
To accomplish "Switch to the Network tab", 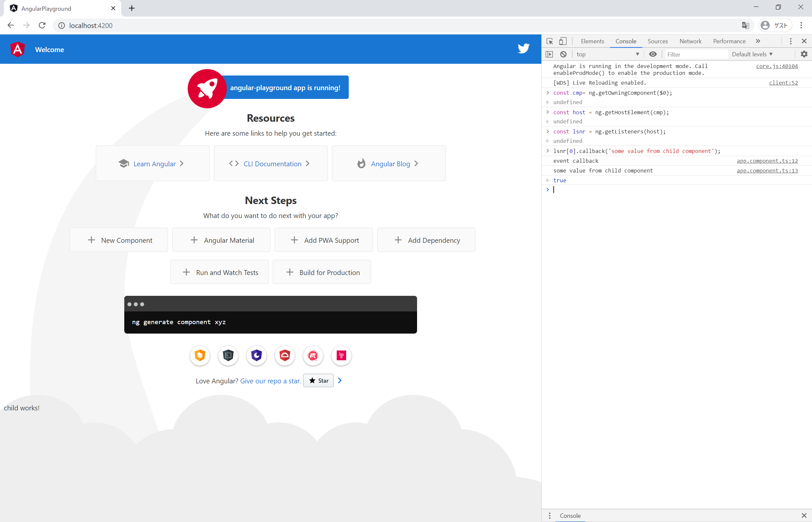I will [x=690, y=41].
